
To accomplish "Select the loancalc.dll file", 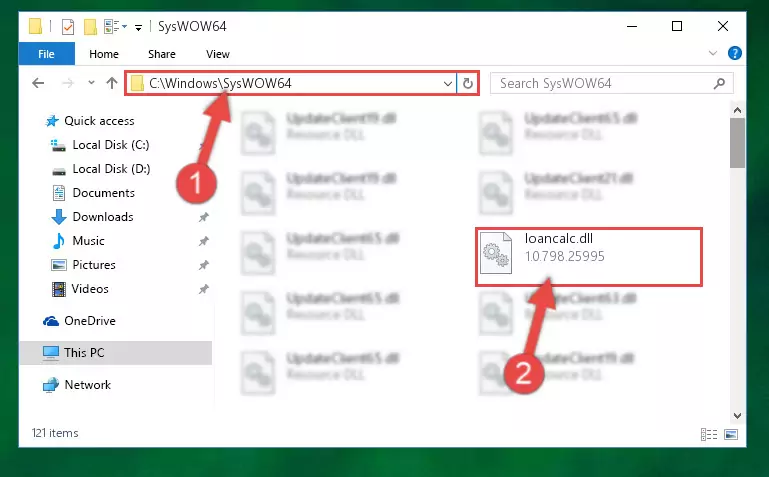I will click(x=589, y=257).
